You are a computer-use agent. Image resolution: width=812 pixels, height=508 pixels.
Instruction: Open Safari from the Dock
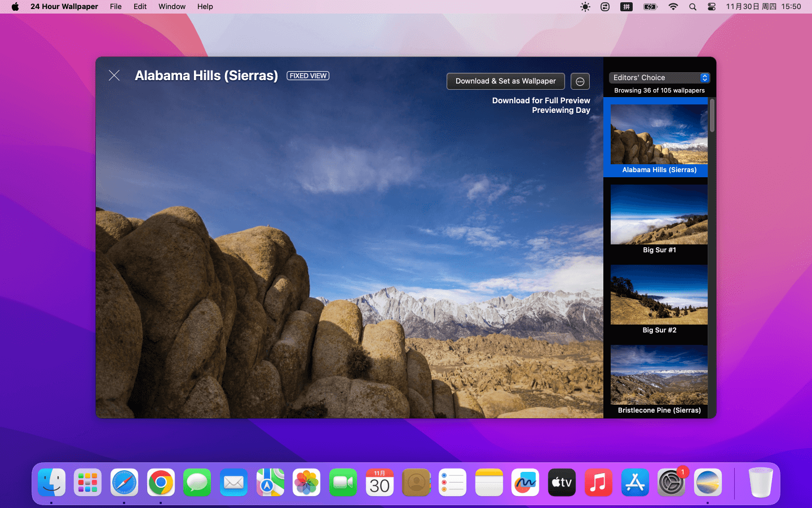[x=124, y=483]
